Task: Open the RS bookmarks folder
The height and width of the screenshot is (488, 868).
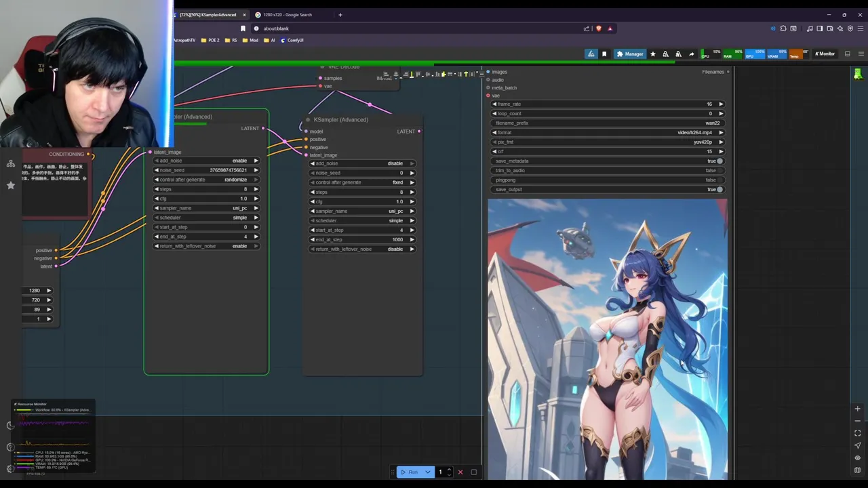Action: click(231, 40)
